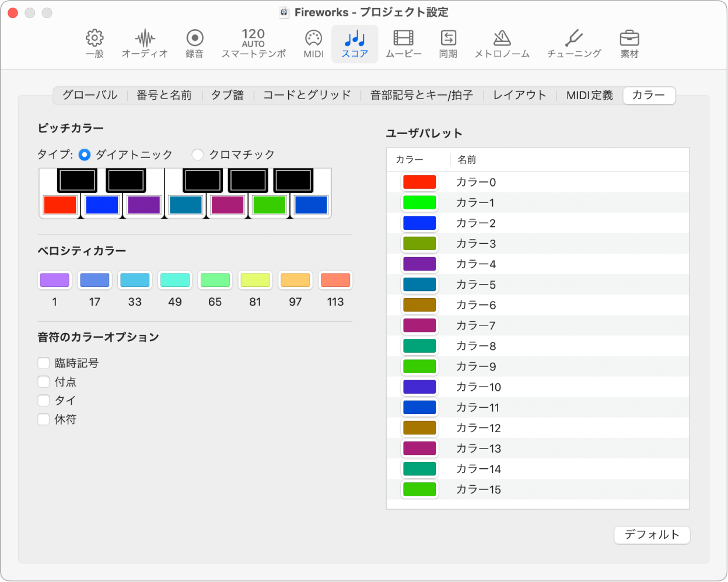
Task: Click the 同期 synchronization icon
Action: [447, 43]
